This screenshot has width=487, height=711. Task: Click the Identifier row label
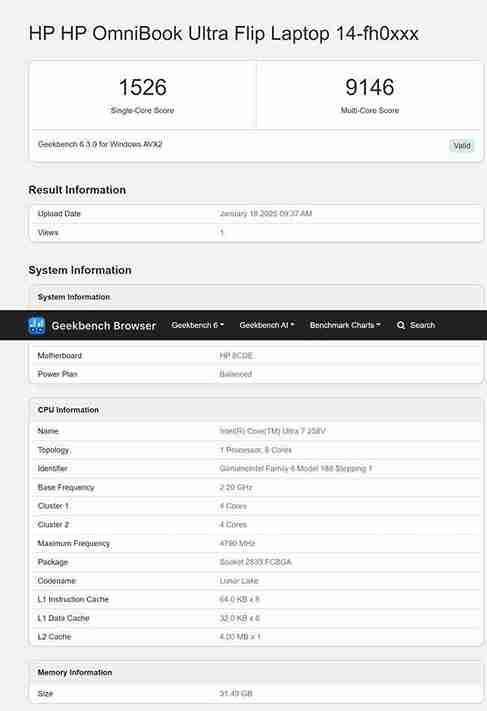(53, 468)
